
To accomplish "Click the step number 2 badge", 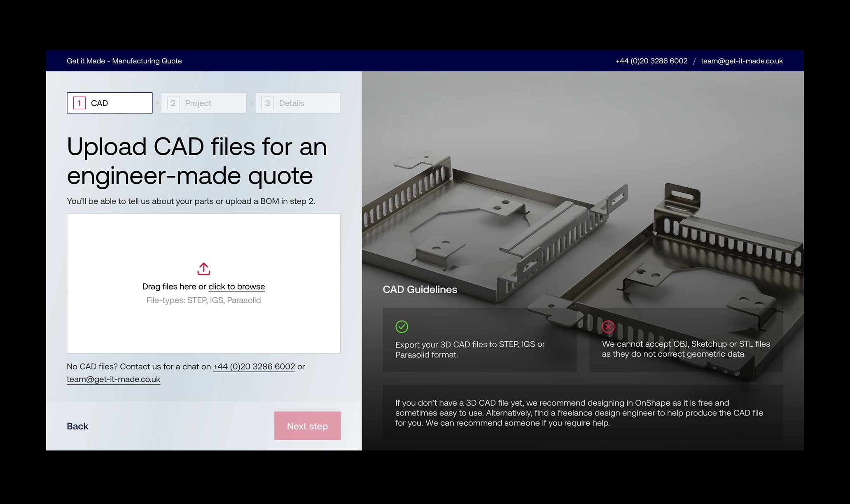I will tap(173, 103).
